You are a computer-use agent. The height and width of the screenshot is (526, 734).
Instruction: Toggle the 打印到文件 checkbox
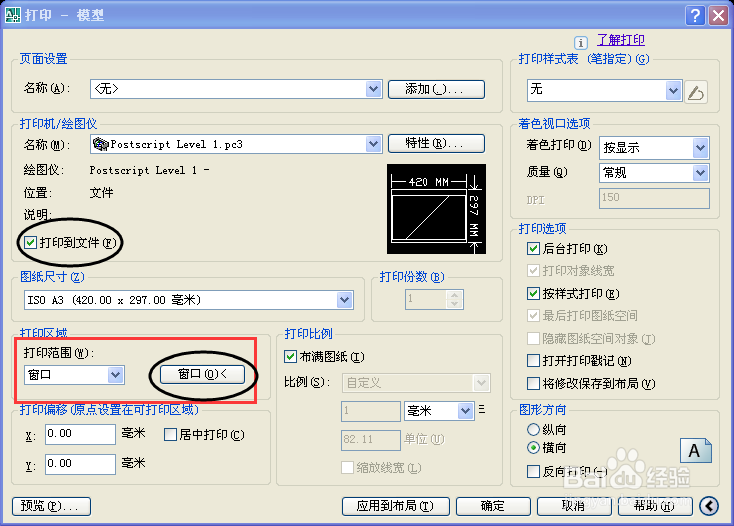pos(30,242)
